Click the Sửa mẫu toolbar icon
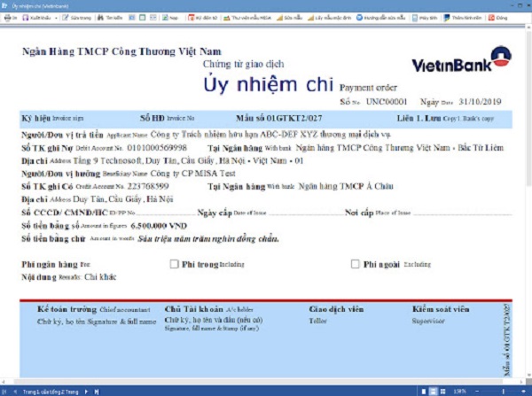Viewport: 532px width, 396px height. point(279,18)
